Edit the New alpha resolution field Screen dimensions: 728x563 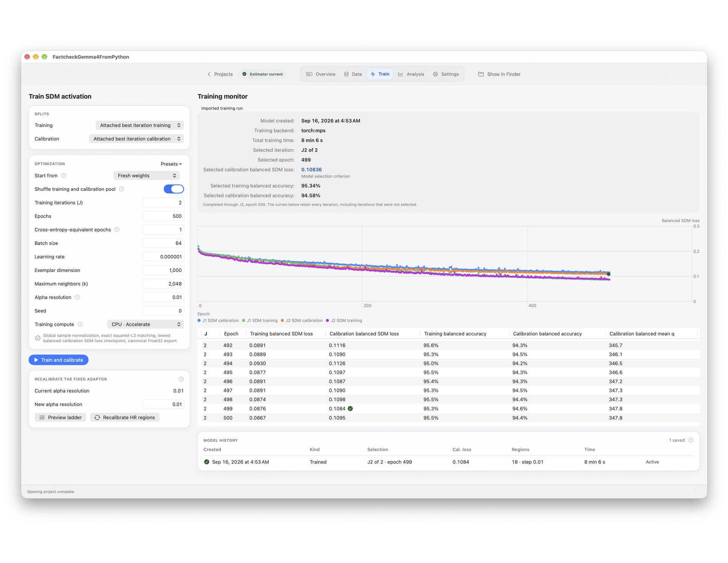(163, 404)
